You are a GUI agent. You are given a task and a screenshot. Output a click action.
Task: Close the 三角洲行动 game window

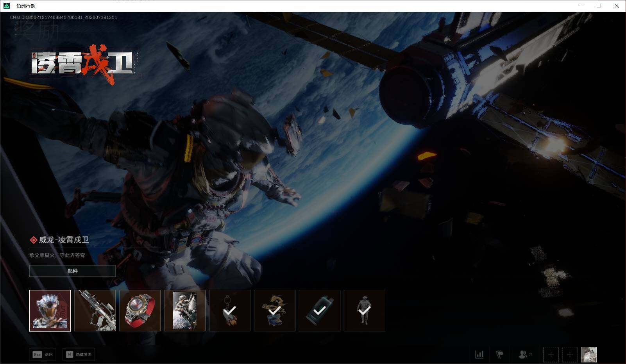click(617, 6)
